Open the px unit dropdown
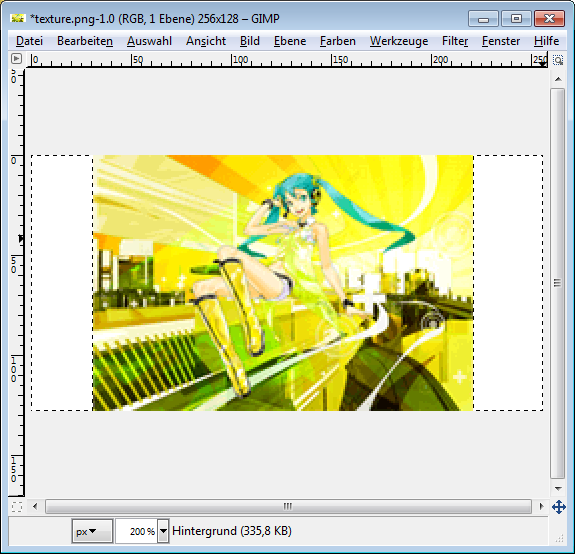Image resolution: width=575 pixels, height=554 pixels. pyautogui.click(x=92, y=531)
